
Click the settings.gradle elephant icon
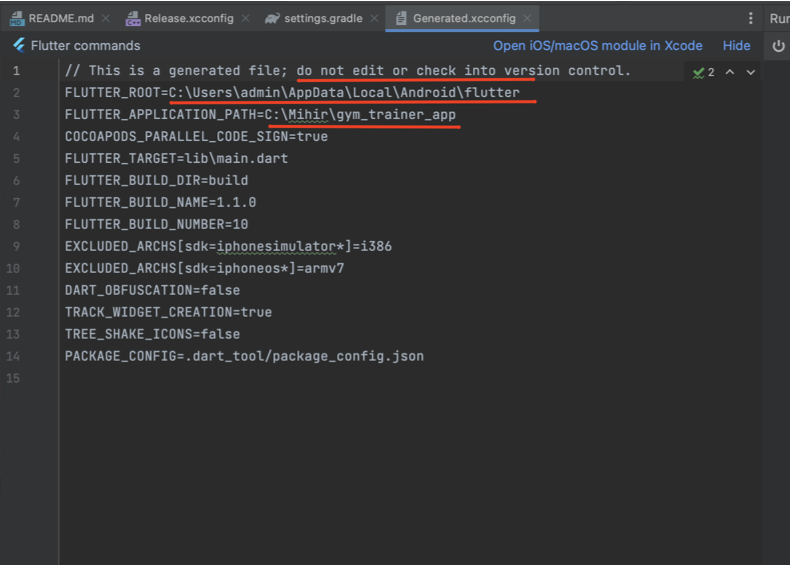click(x=272, y=19)
